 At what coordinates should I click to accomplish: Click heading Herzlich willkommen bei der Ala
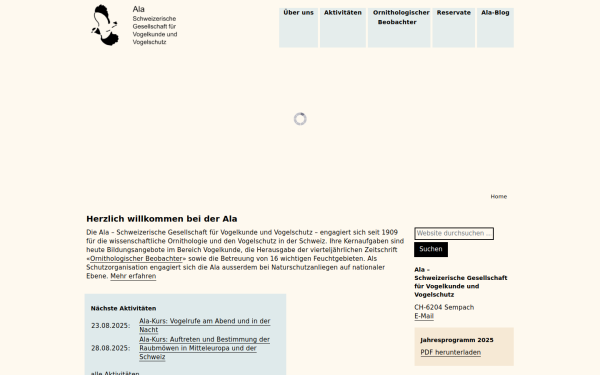click(x=162, y=219)
